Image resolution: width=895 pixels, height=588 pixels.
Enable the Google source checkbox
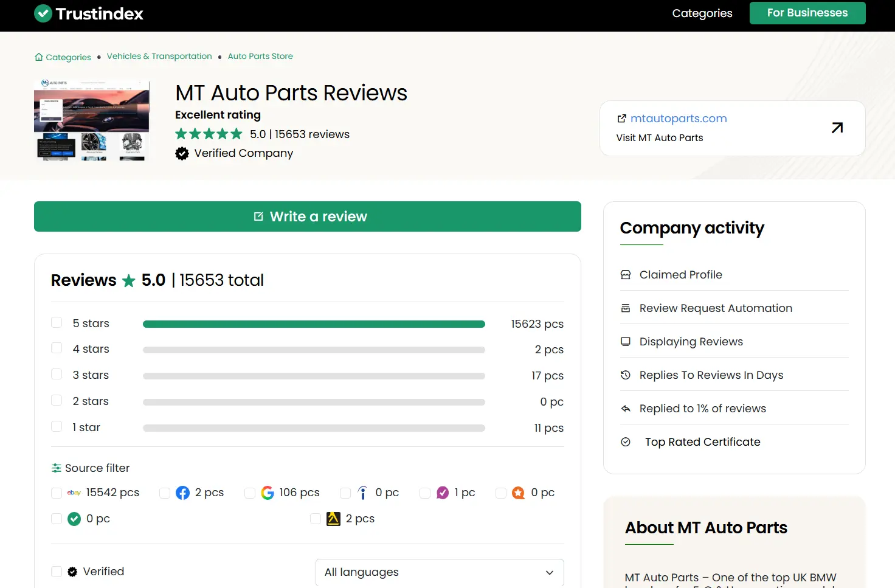(x=249, y=493)
